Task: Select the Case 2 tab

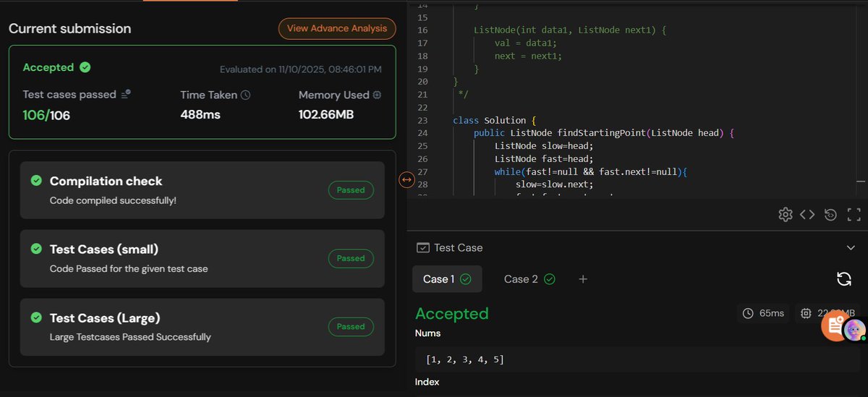Action: click(x=529, y=279)
